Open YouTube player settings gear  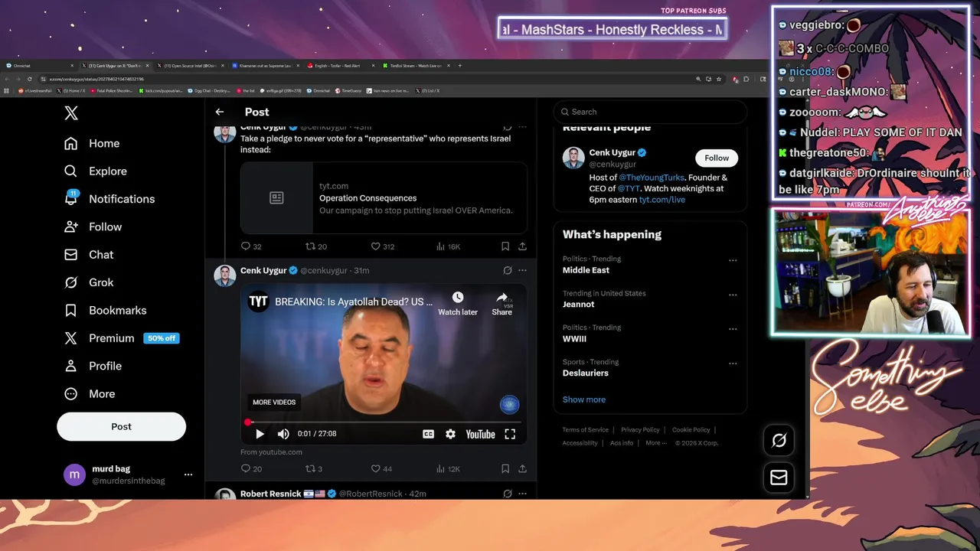coord(450,434)
